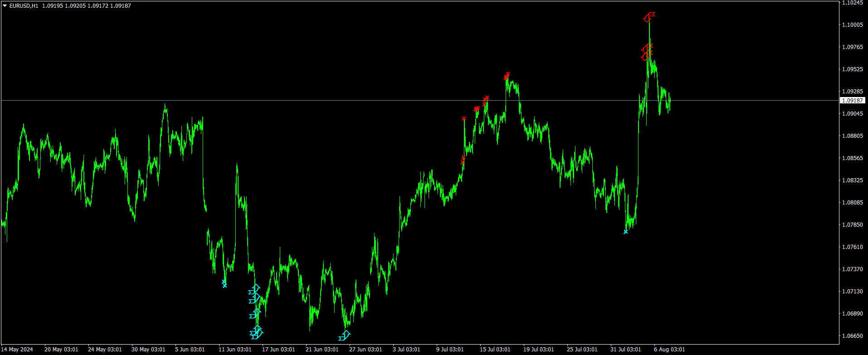This screenshot has width=868, height=355.
Task: Click price scale label 1.06890
Action: pyautogui.click(x=853, y=314)
